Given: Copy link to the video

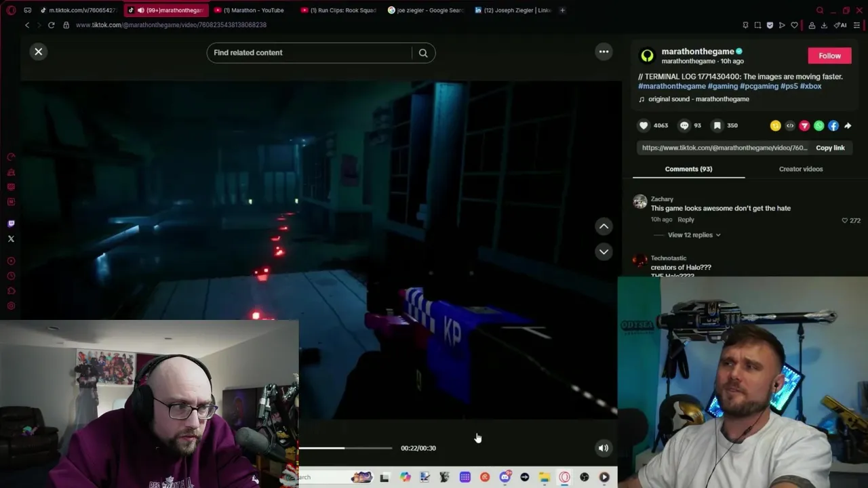Looking at the screenshot, I should coord(830,148).
